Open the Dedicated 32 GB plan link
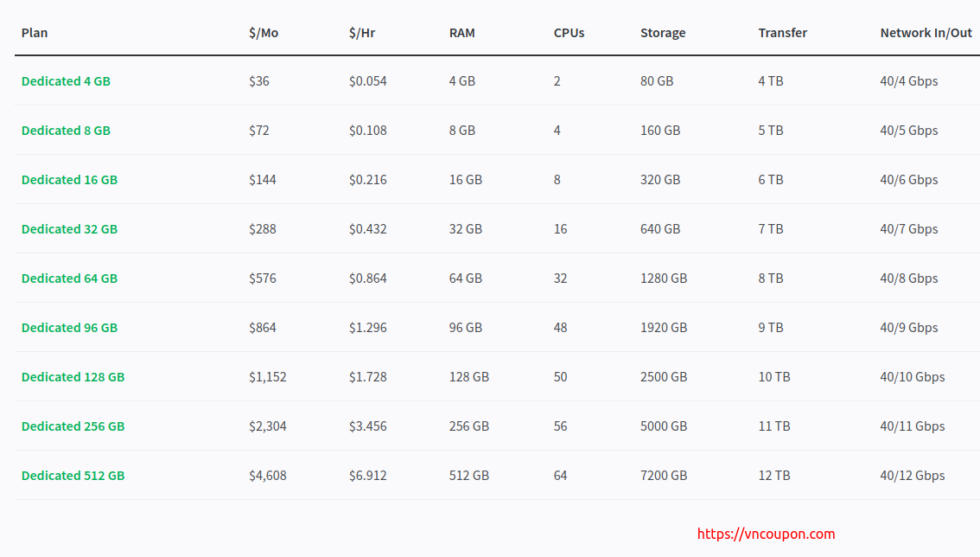The height and width of the screenshot is (557, 980). 69,229
